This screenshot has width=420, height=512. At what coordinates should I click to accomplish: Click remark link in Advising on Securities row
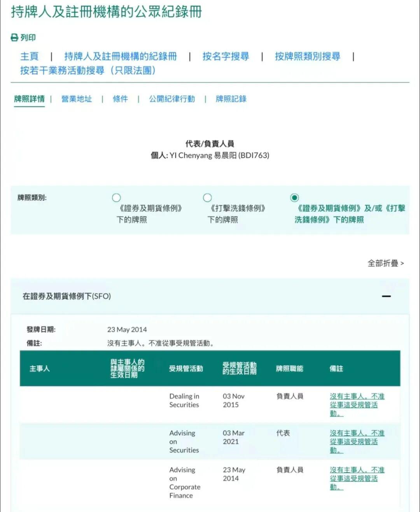pos(356,442)
